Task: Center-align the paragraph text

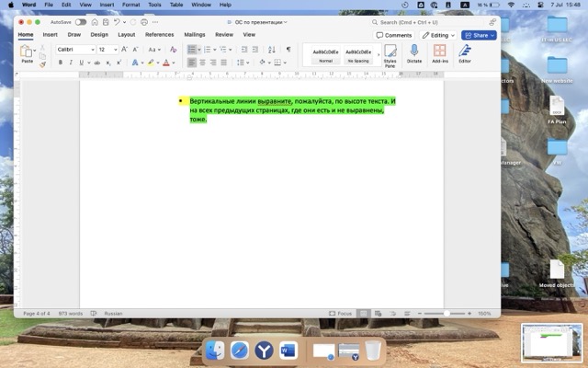Action: tap(203, 63)
